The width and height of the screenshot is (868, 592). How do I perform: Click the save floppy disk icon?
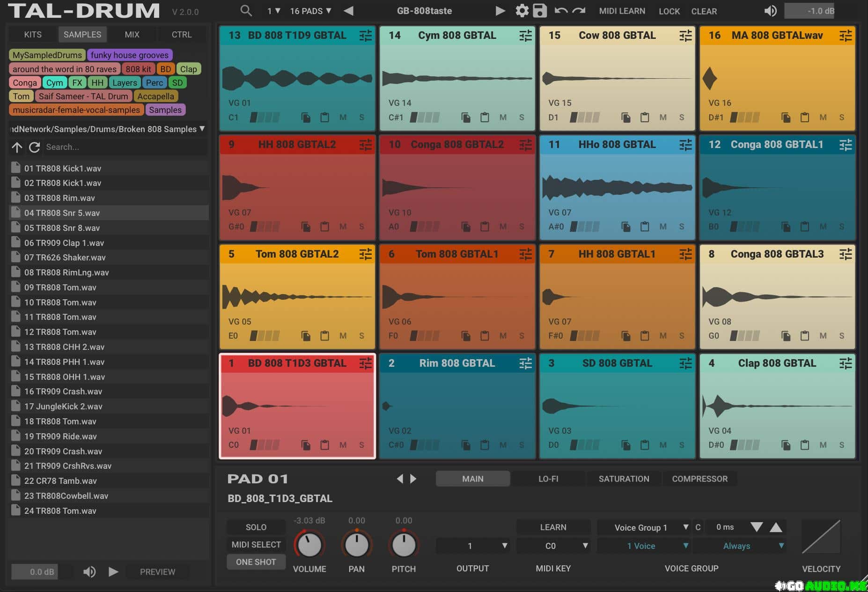[540, 11]
